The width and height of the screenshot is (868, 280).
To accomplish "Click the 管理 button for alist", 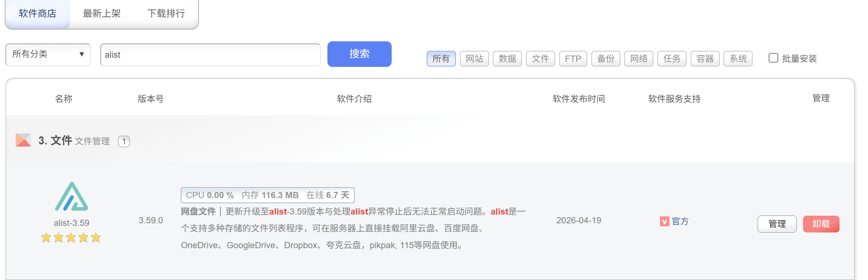I will (777, 224).
